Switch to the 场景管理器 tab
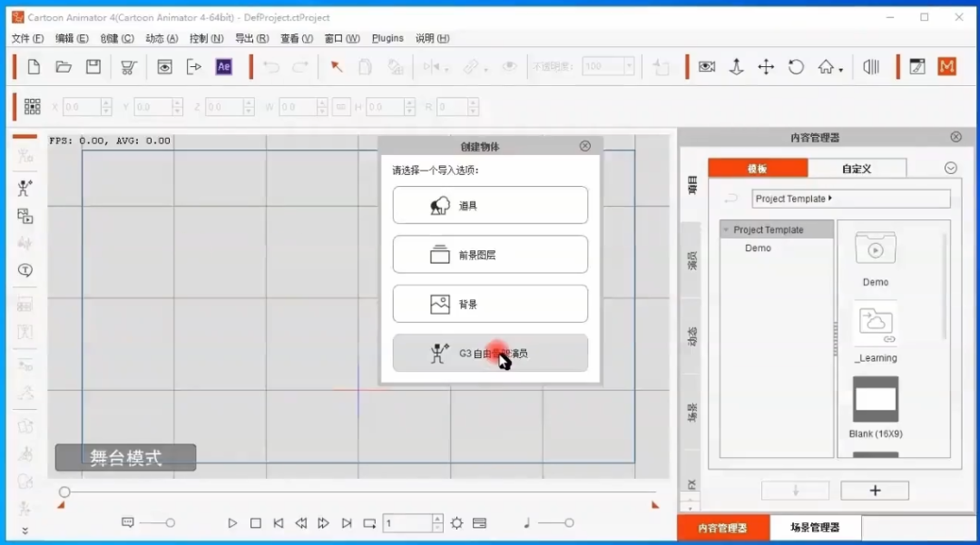The width and height of the screenshot is (980, 545). pyautogui.click(x=815, y=527)
